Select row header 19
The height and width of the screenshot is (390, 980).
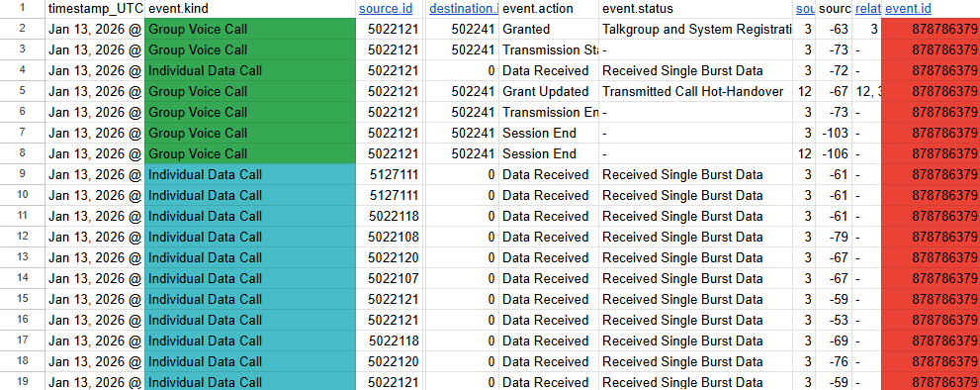coord(23,381)
